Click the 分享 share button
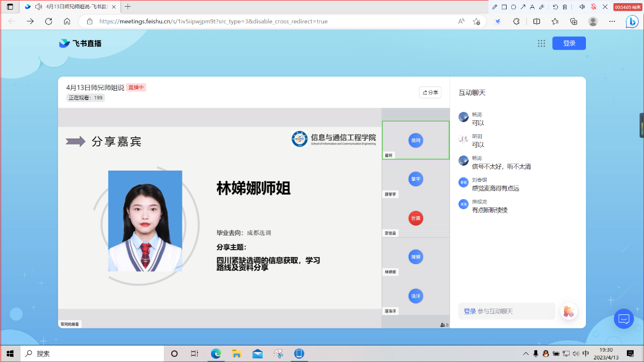The height and width of the screenshot is (362, 644). [x=430, y=92]
